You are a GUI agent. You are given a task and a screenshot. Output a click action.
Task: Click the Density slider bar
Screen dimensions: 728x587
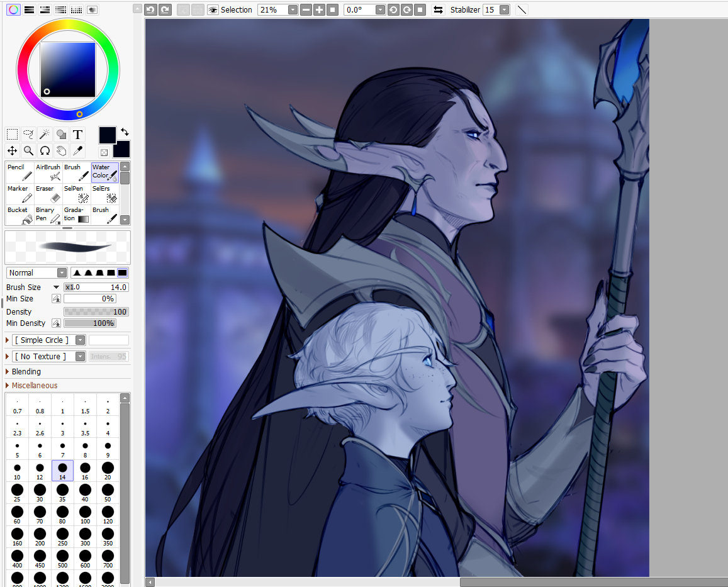[96, 311]
